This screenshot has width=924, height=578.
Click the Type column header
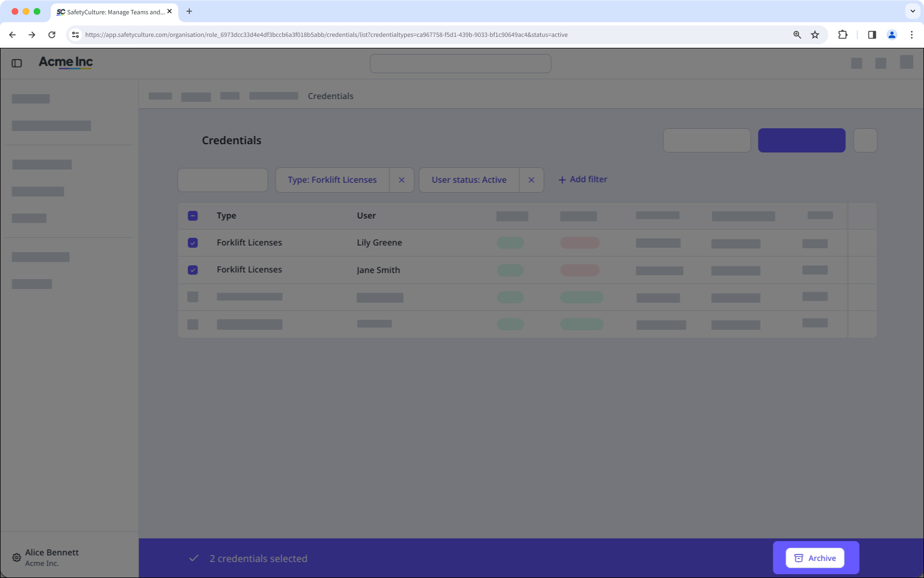coord(226,216)
